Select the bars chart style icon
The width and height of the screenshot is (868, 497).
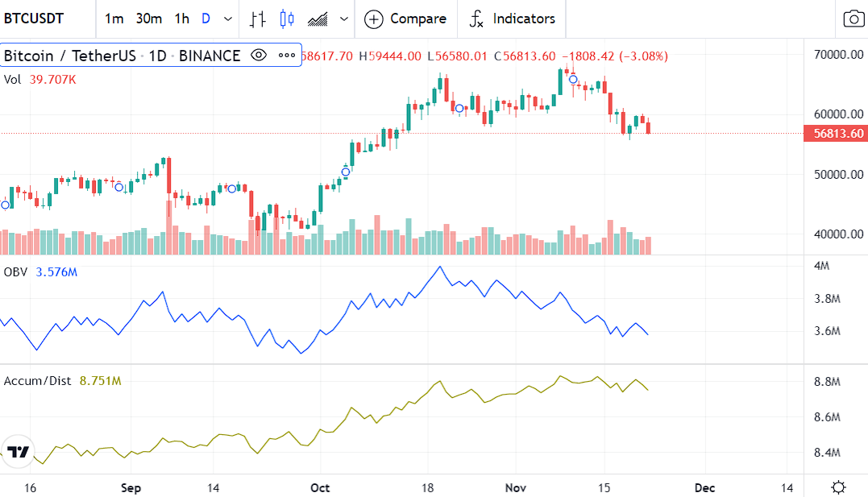pos(258,19)
